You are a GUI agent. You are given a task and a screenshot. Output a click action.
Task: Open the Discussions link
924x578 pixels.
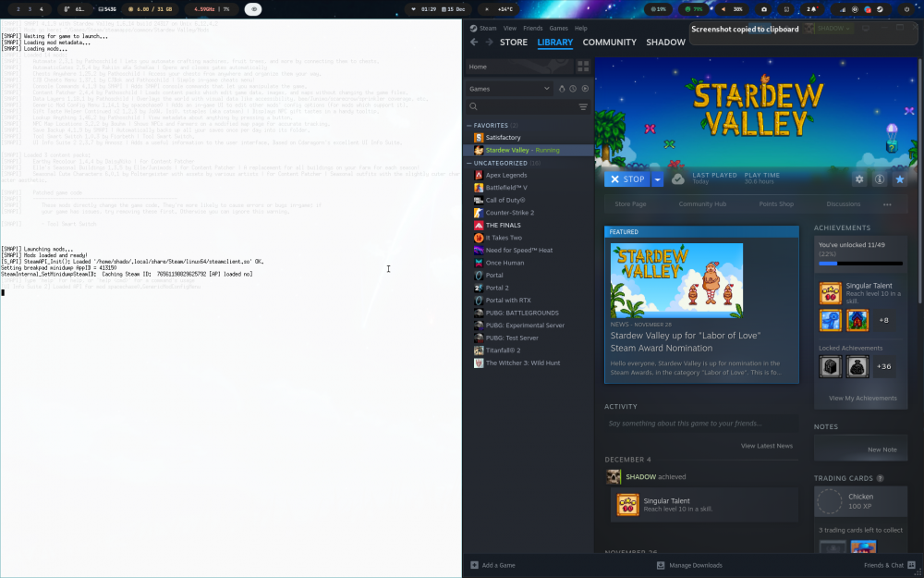(x=844, y=204)
